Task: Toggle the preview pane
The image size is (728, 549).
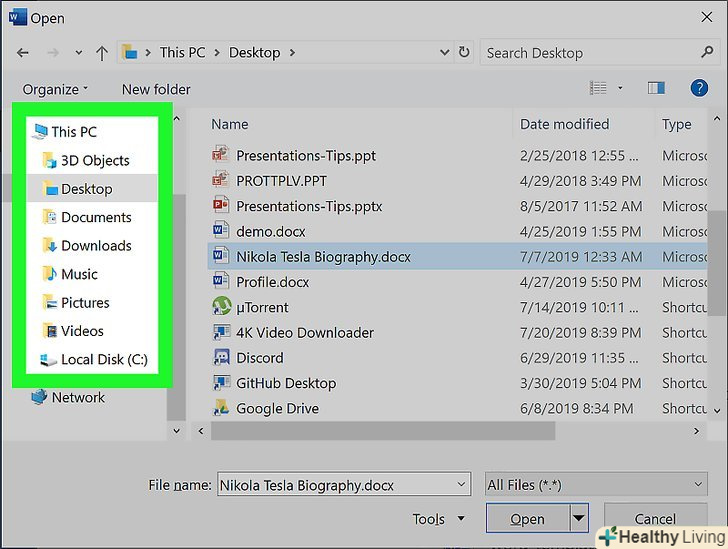Action: [656, 88]
